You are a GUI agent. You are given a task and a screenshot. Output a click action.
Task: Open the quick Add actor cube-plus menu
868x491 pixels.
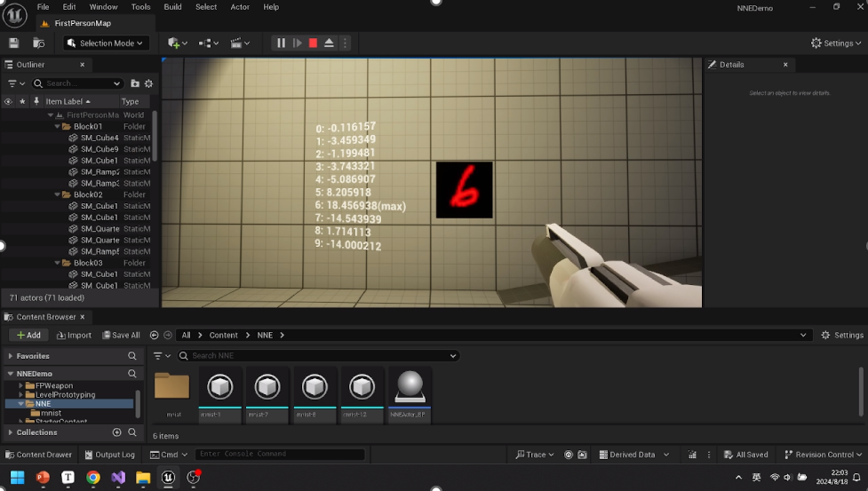177,44
